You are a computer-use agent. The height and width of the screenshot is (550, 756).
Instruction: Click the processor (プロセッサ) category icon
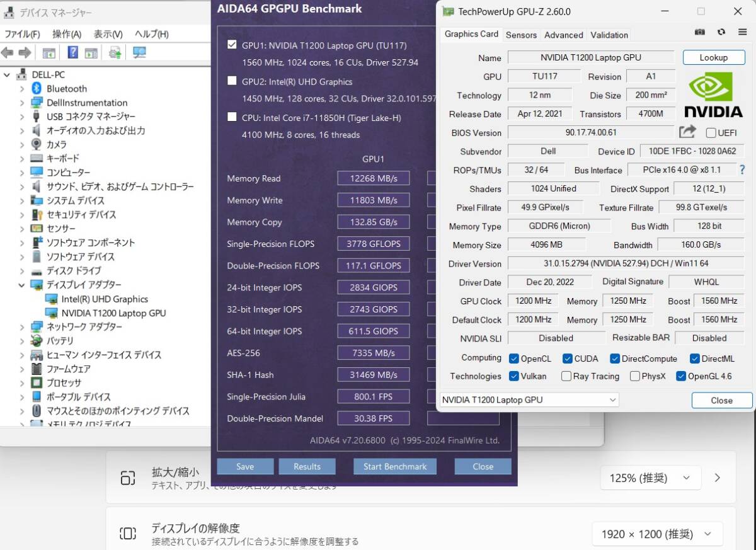point(37,382)
